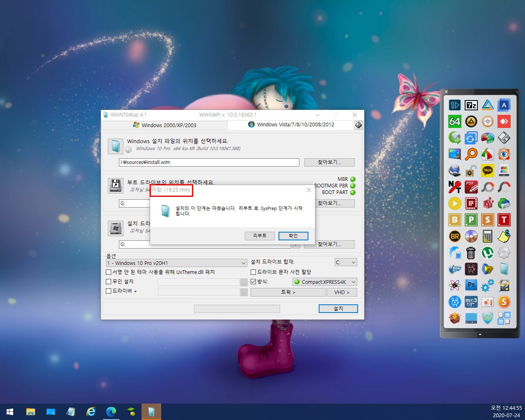Open the mp3 cutter icon

tap(471, 302)
